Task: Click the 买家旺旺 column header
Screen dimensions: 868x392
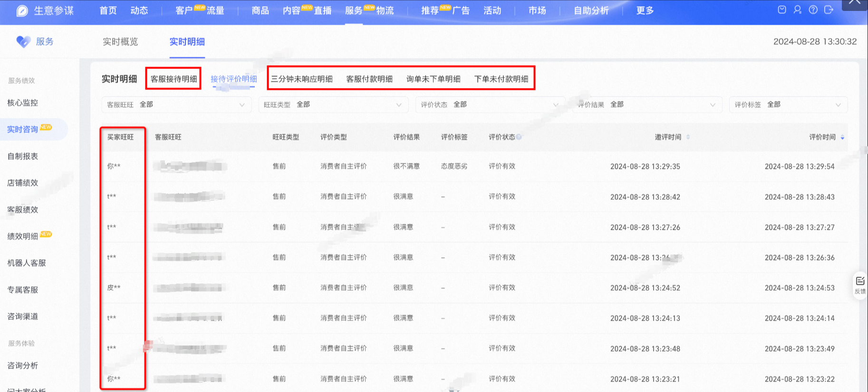Action: [x=120, y=137]
